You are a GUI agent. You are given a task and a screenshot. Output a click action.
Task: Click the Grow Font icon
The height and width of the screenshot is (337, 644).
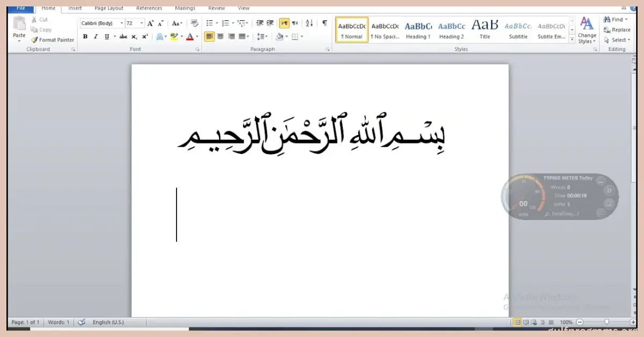(x=151, y=24)
